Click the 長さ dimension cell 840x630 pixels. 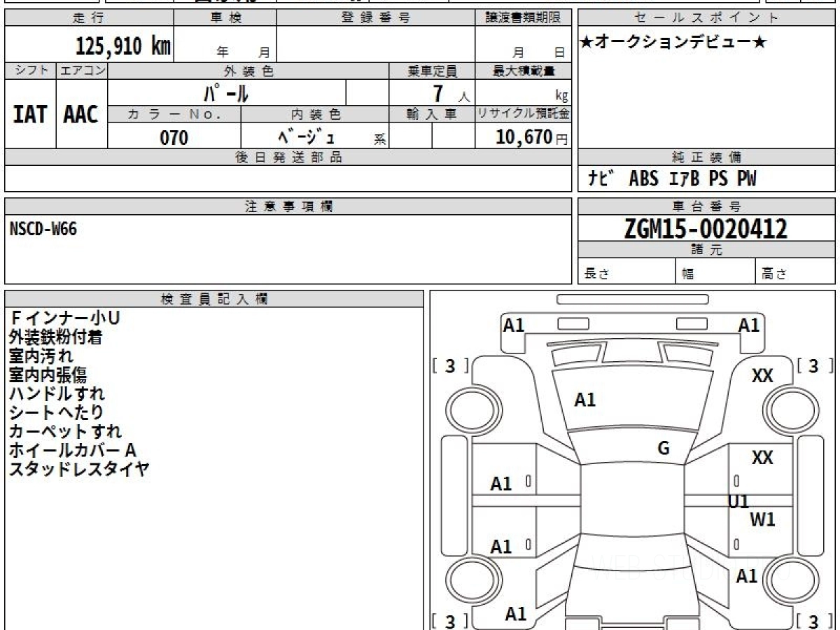point(626,272)
